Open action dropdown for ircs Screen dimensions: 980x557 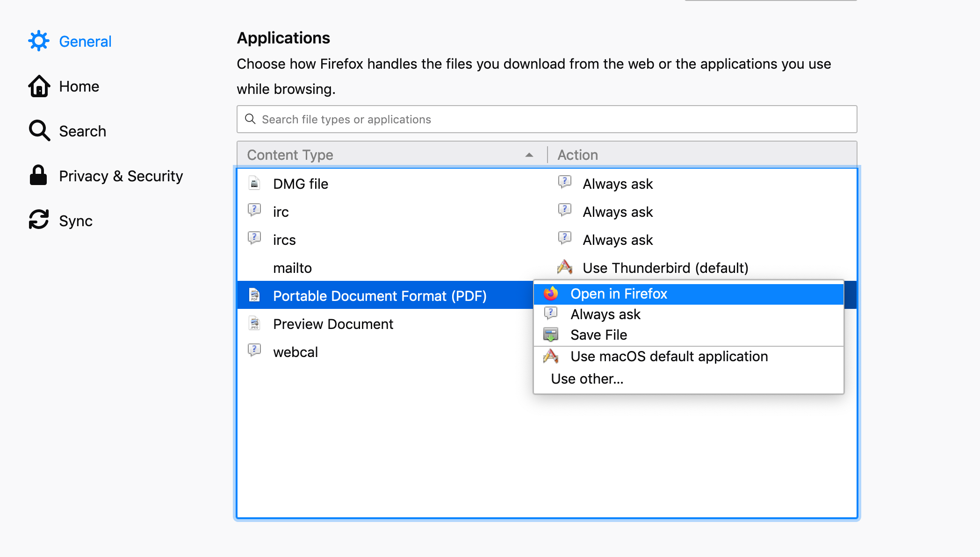(x=702, y=240)
